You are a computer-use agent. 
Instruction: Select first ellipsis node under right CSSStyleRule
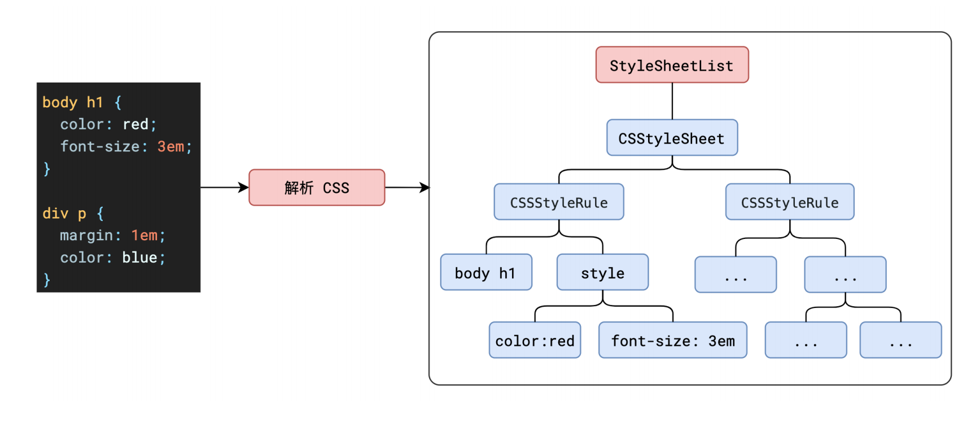click(x=736, y=275)
